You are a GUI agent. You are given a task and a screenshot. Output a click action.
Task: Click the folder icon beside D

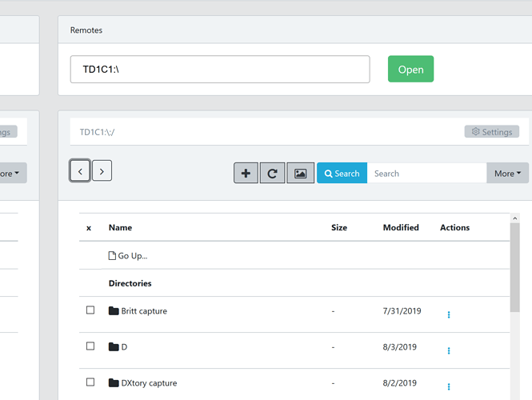(114, 346)
